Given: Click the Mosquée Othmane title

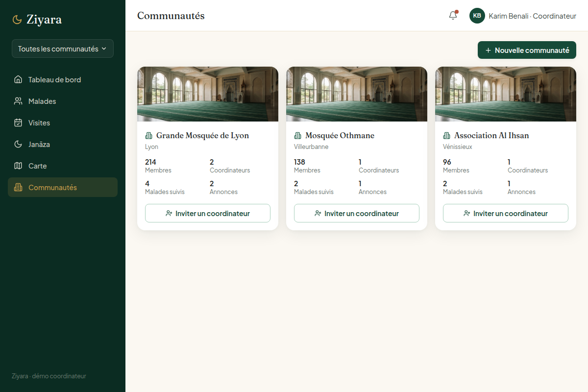Looking at the screenshot, I should point(340,136).
